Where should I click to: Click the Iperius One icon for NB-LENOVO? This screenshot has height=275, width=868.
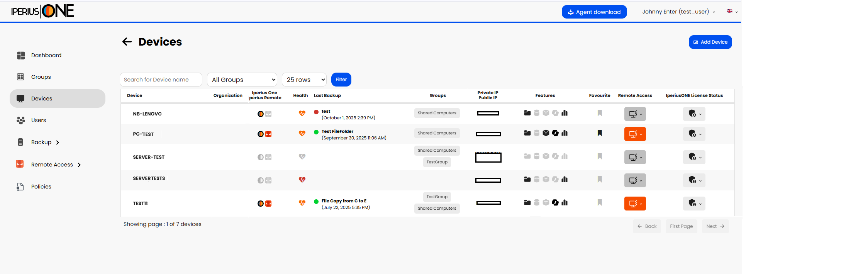click(261, 114)
